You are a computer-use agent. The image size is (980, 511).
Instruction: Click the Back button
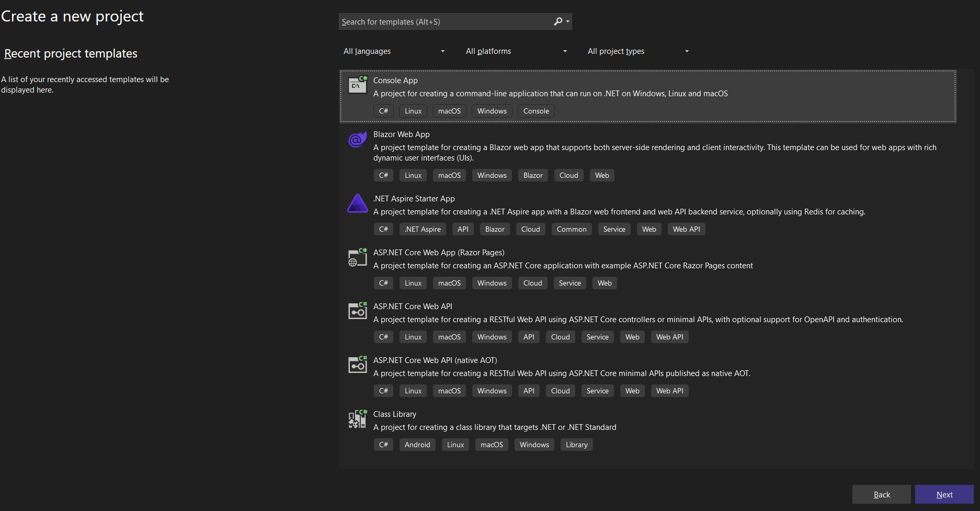point(882,494)
